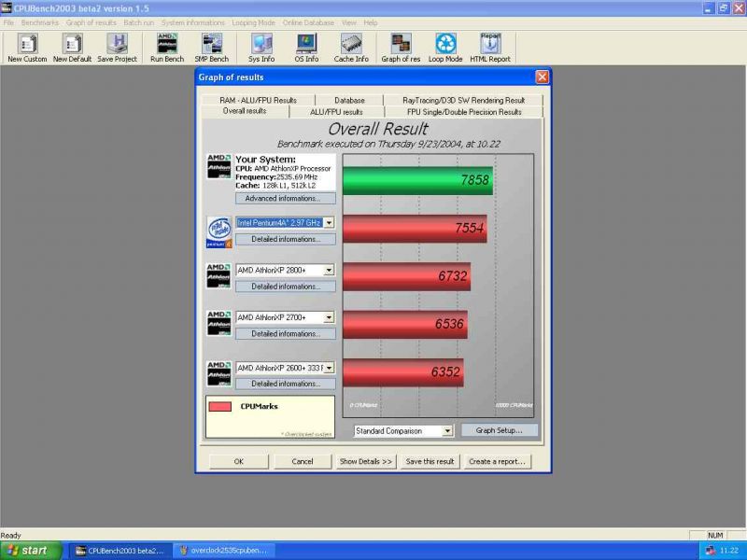Open the File menu
747x560 pixels.
pyautogui.click(x=8, y=22)
